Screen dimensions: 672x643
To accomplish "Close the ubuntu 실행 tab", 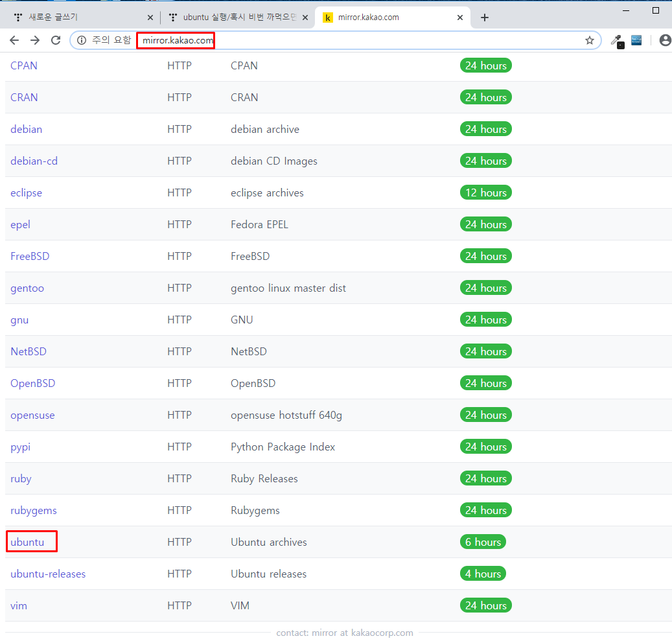I will (305, 18).
